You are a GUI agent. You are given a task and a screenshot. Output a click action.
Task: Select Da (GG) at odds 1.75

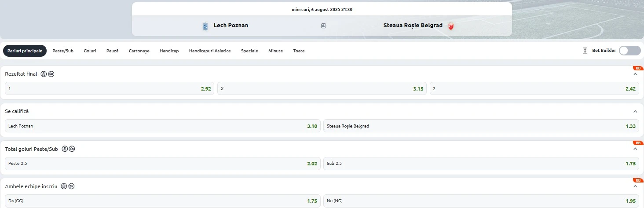162,201
